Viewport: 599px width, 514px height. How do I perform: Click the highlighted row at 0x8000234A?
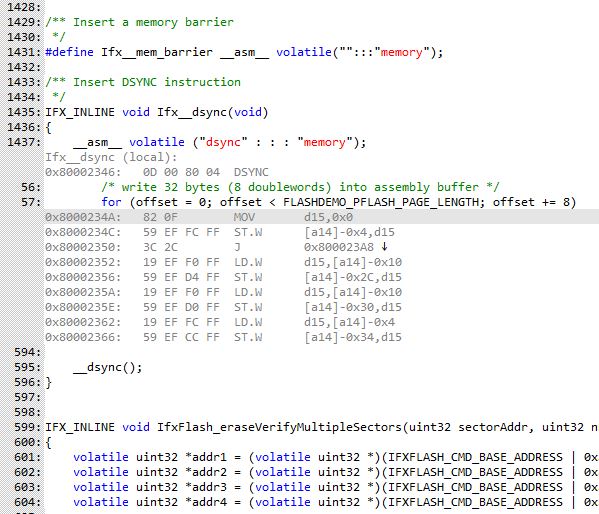pyautogui.click(x=322, y=217)
